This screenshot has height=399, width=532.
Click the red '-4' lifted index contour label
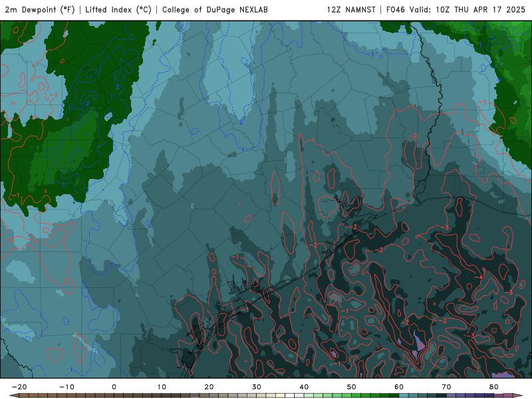(x=478, y=277)
